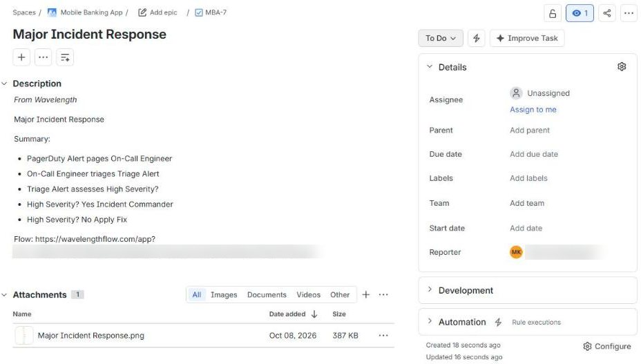
Task: Collapse the Details section
Action: [430, 67]
